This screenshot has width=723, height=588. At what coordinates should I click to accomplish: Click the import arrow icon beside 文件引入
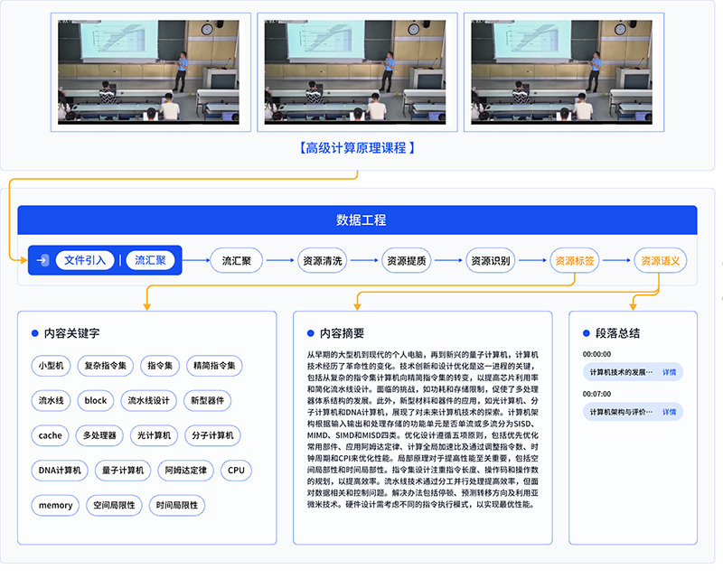pos(42,260)
